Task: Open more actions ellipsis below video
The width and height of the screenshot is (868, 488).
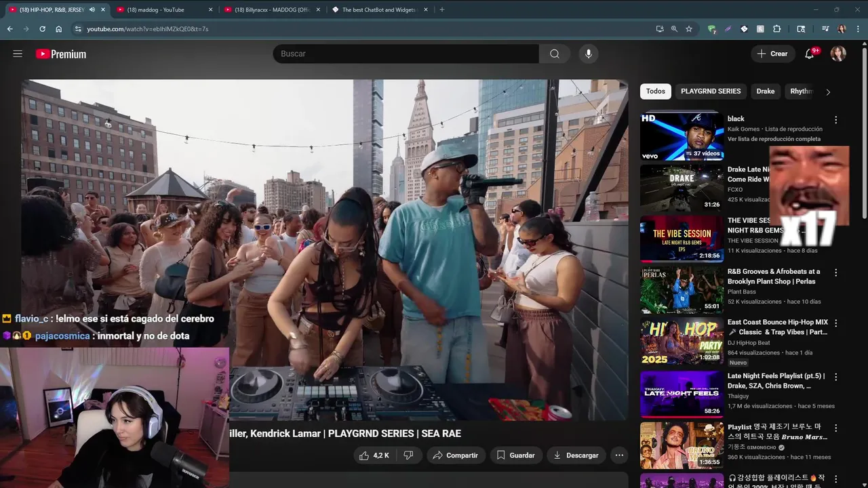Action: coord(619,455)
